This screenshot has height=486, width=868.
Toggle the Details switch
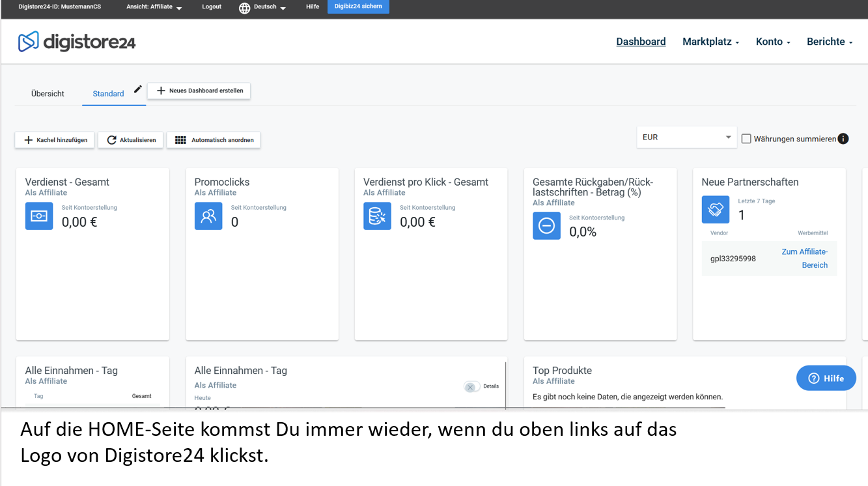point(471,386)
